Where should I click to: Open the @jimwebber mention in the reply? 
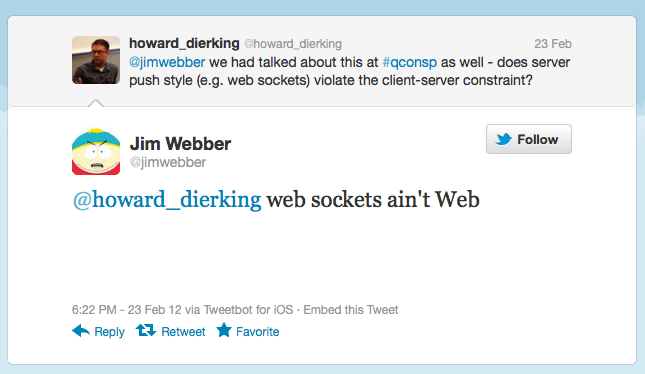(167, 62)
